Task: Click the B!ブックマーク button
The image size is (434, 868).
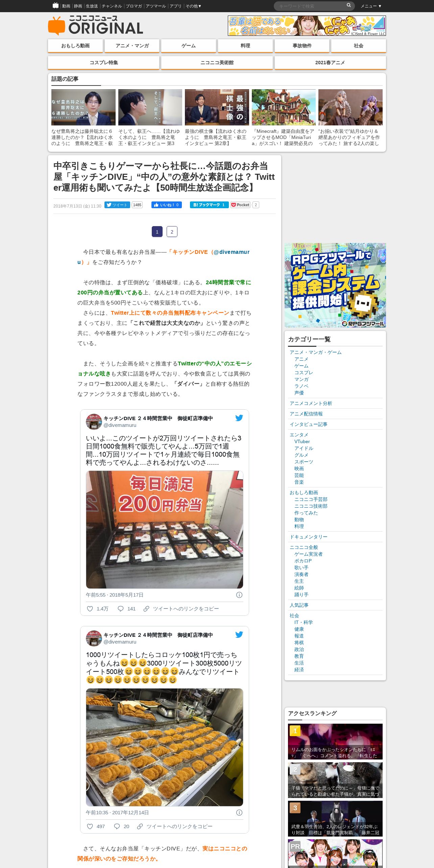Action: coord(209,205)
